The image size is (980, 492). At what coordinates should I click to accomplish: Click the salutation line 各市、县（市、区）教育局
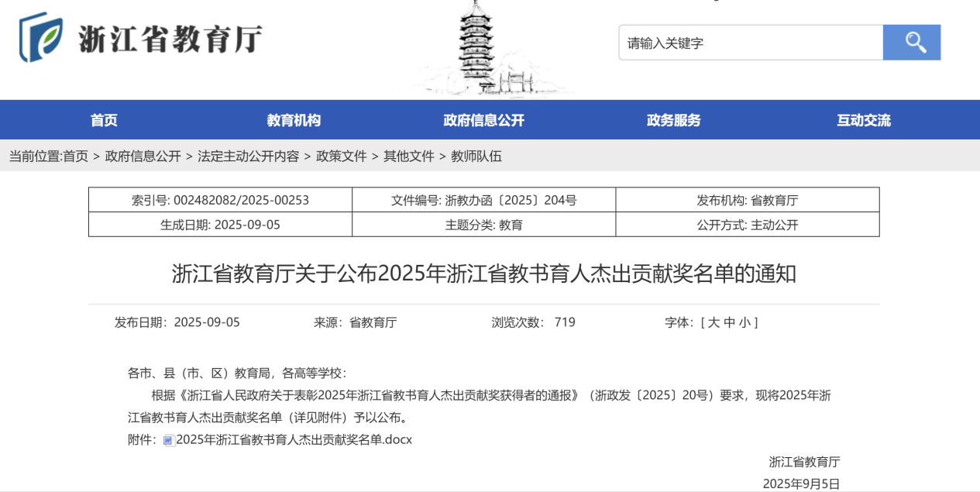click(x=237, y=373)
